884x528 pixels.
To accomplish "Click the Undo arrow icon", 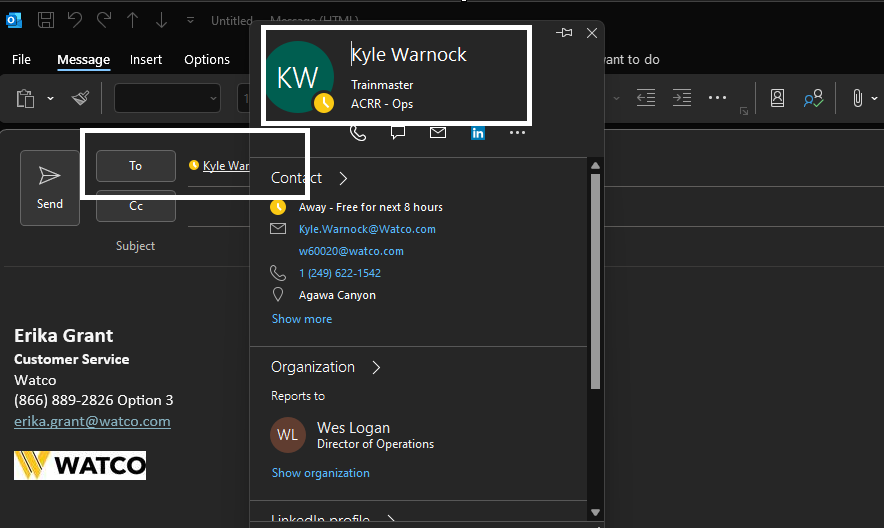I will (x=75, y=20).
